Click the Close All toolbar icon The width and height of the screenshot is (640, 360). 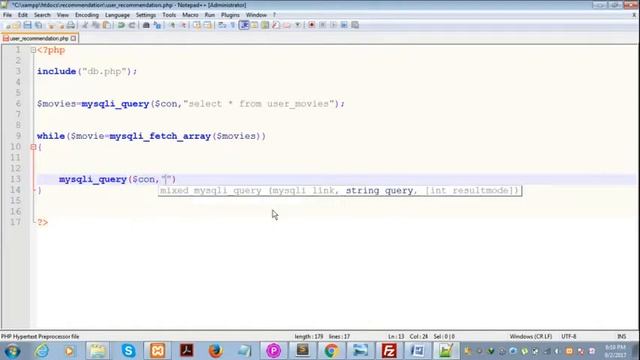[x=61, y=25]
